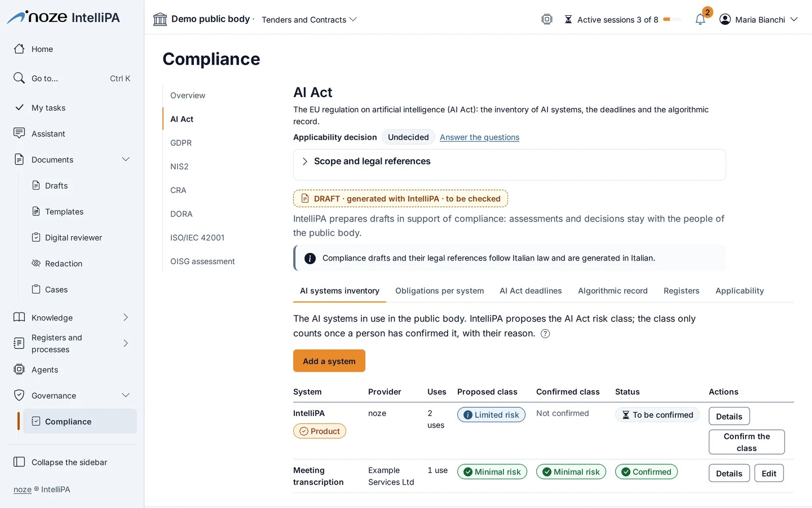812x508 pixels.
Task: Open the Algorithmic record tab
Action: (613, 291)
